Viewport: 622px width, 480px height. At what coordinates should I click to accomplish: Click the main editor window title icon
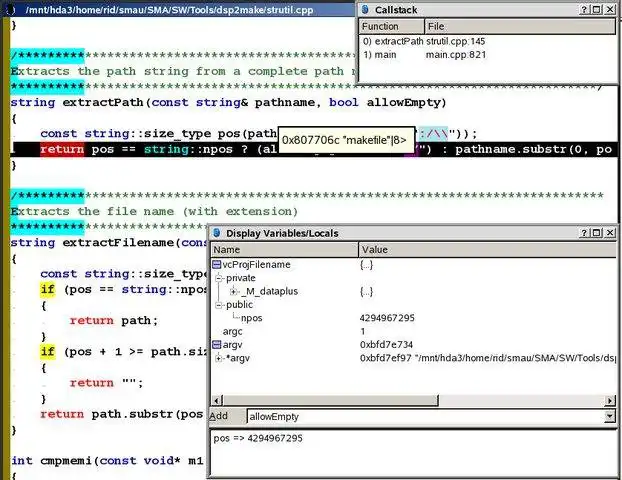pyautogui.click(x=12, y=10)
